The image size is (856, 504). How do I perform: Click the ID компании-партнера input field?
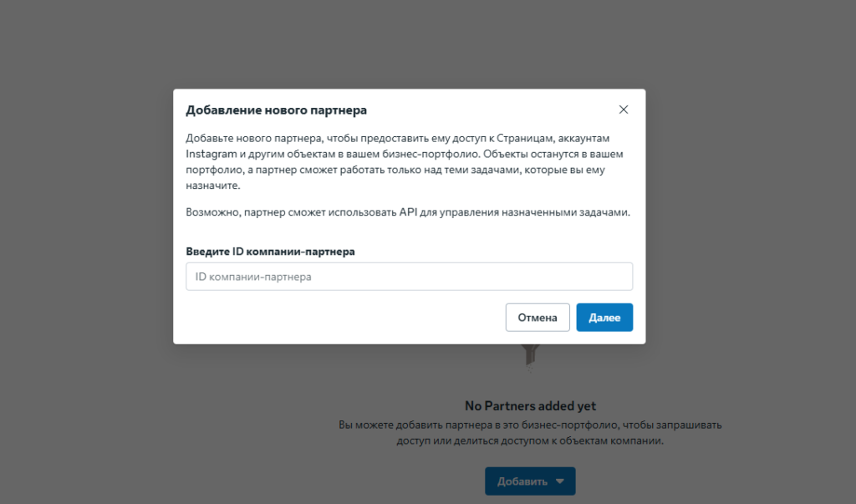[409, 277]
